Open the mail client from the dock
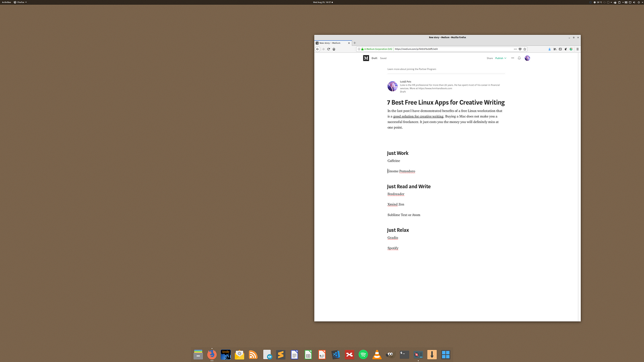Image resolution: width=644 pixels, height=362 pixels. 239,354
